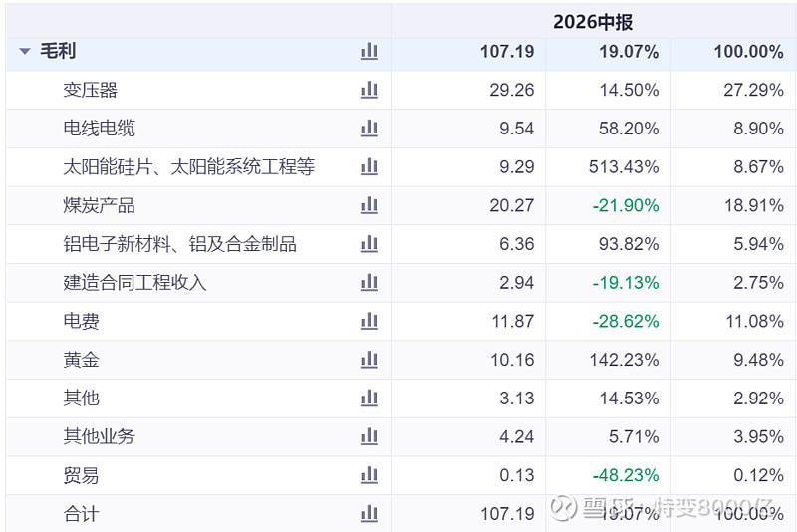Select the 煤炭产品 row label
The height and width of the screenshot is (532, 797).
(x=99, y=206)
